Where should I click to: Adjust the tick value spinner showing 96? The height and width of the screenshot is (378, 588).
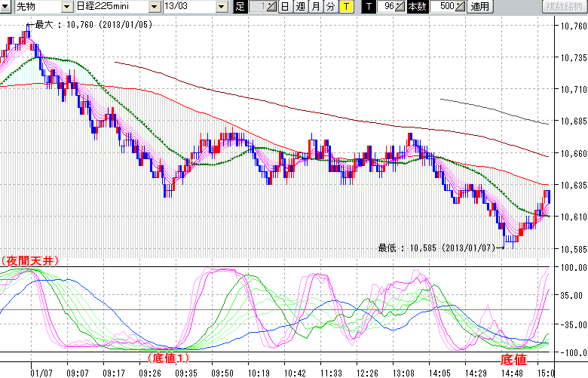[390, 7]
